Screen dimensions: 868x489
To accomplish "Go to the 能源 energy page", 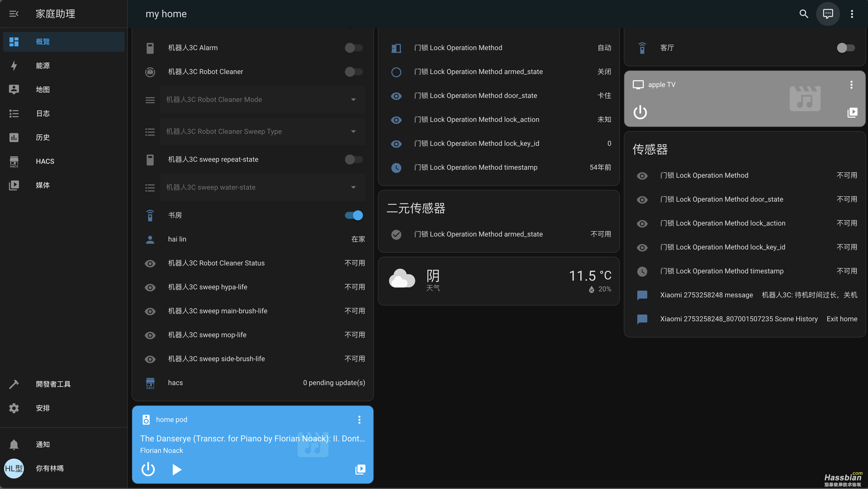I will [x=64, y=66].
